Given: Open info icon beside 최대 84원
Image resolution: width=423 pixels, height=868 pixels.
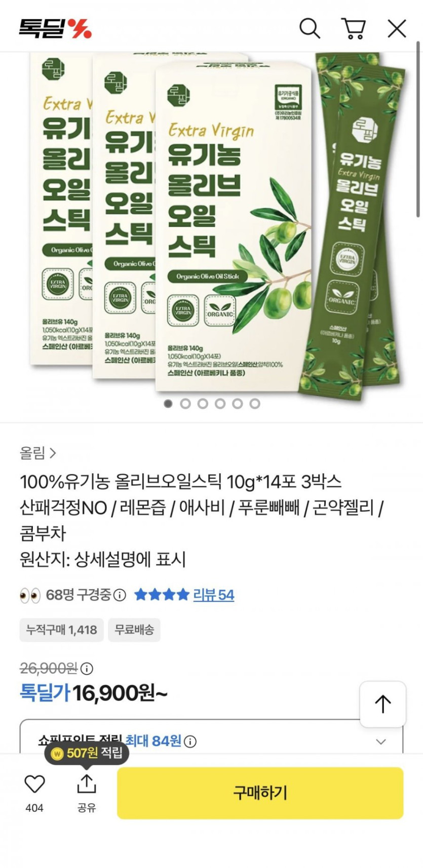Looking at the screenshot, I should pos(190,741).
